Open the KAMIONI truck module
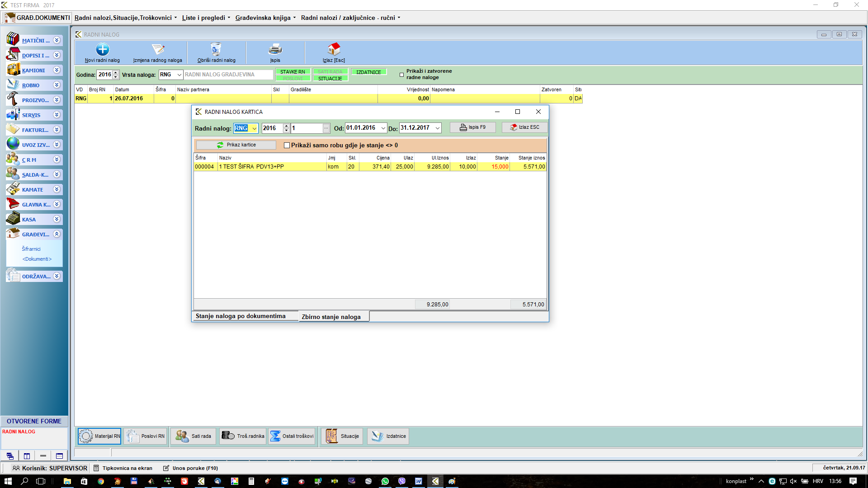 pos(34,70)
